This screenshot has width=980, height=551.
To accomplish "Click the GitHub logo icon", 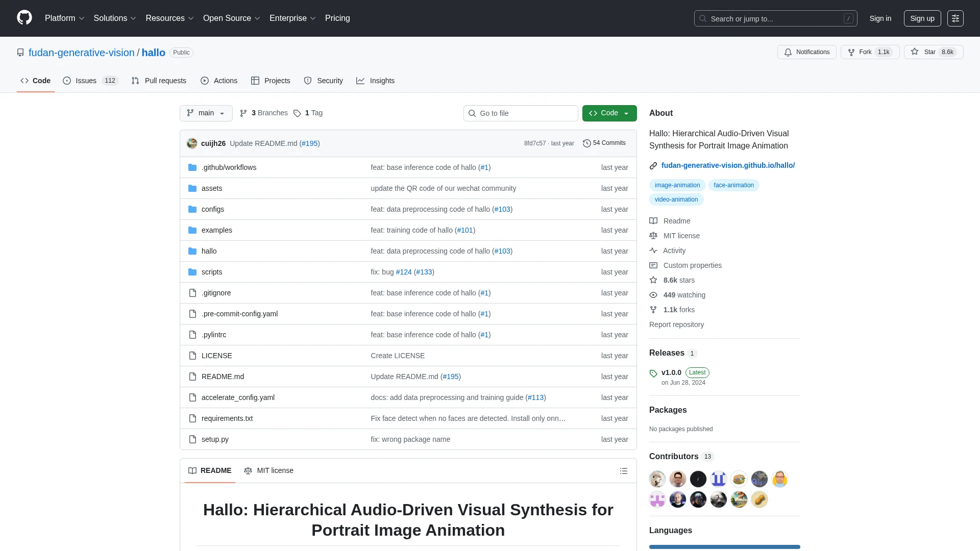I will [x=24, y=18].
